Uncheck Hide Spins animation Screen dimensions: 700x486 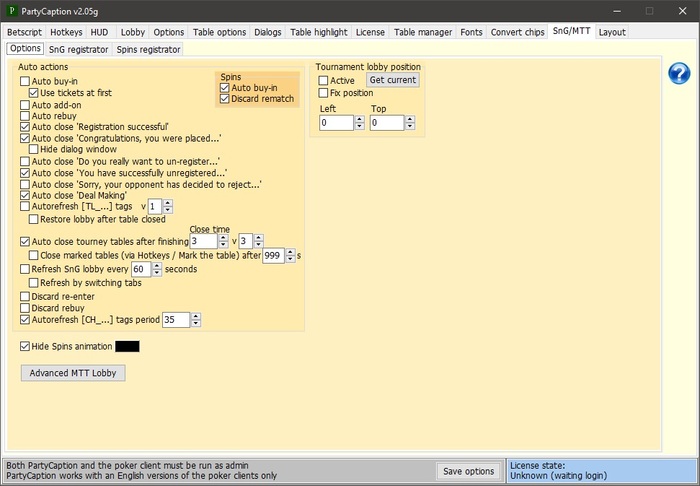25,346
